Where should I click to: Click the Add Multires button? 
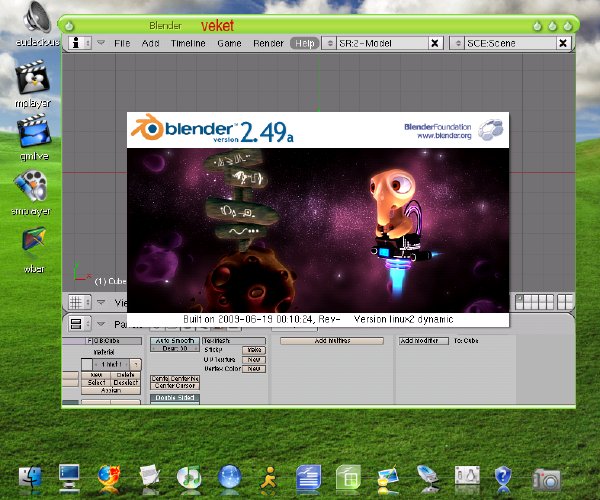click(332, 340)
